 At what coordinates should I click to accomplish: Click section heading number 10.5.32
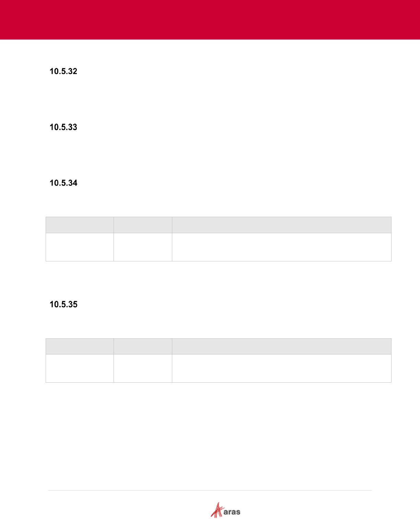[63, 71]
